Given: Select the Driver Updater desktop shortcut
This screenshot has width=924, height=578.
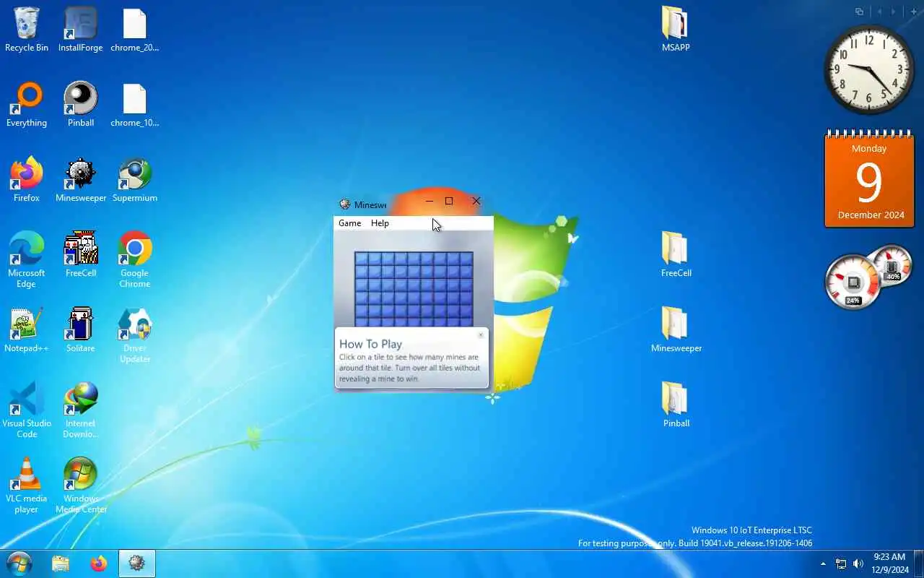Looking at the screenshot, I should point(135,335).
